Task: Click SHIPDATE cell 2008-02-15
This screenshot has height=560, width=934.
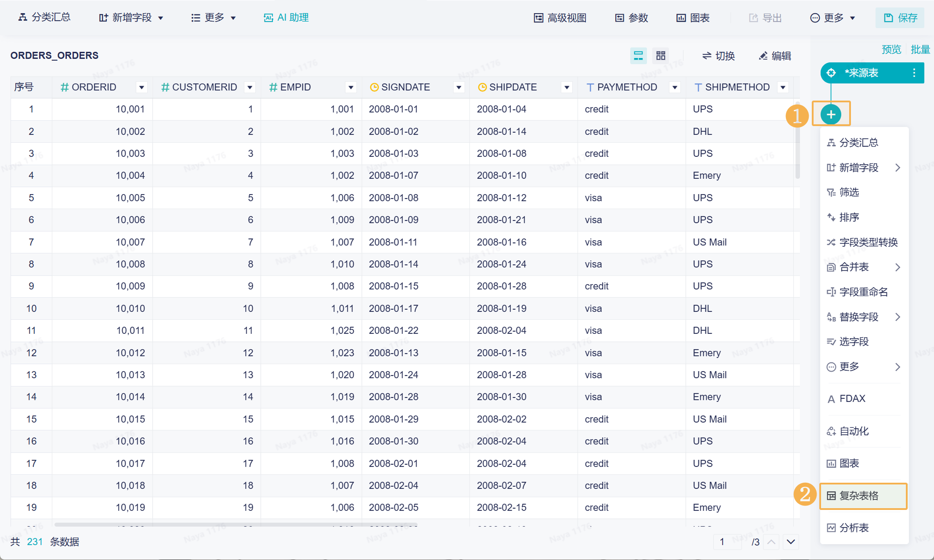Action: [523, 507]
